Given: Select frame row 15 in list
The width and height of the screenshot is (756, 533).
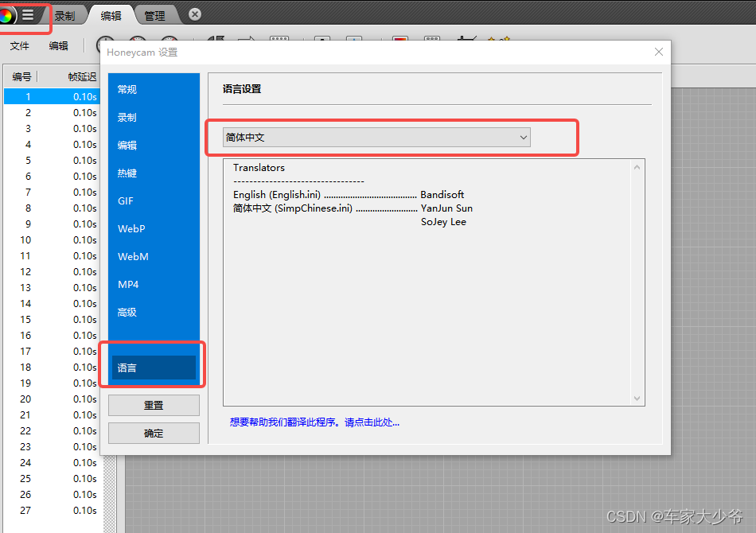Looking at the screenshot, I should (52, 319).
